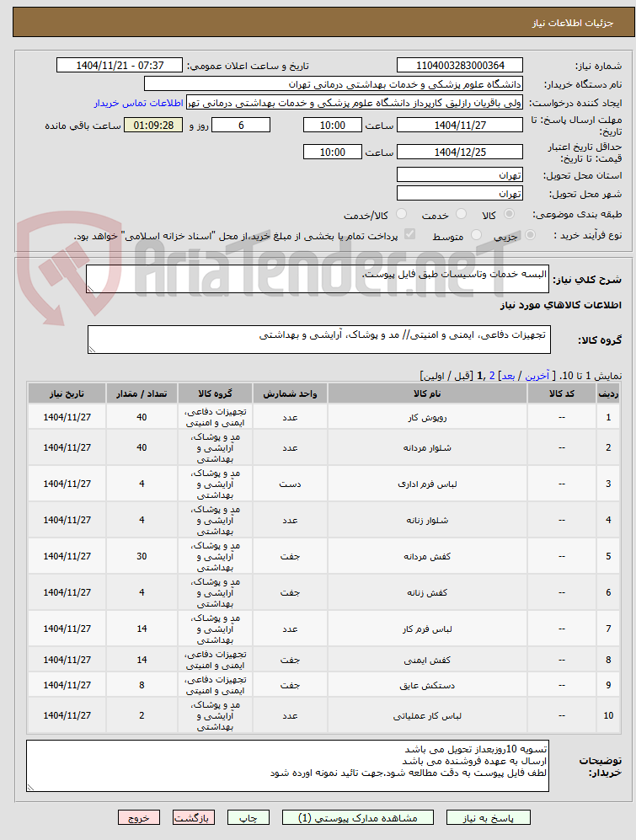636x840 pixels.
Task: Select the کالا radio button
Action: (x=509, y=214)
